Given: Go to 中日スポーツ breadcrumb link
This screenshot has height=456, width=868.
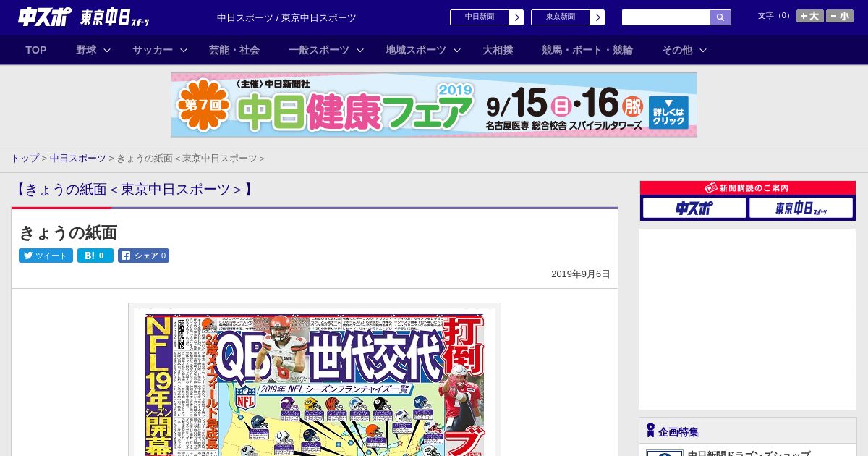Looking at the screenshot, I should 78,159.
